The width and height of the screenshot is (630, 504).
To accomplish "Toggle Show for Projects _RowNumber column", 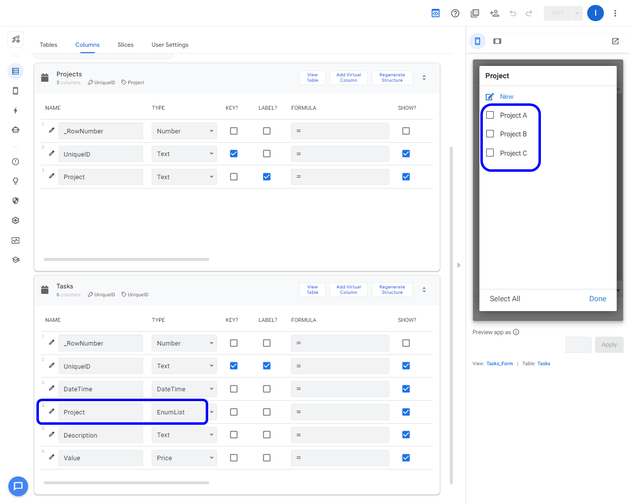I will tap(406, 131).
